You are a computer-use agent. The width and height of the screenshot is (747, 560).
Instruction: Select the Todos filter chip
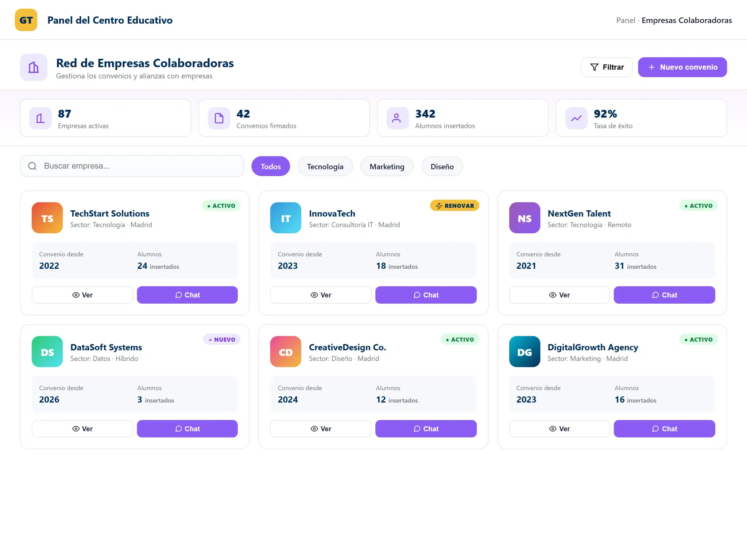click(271, 167)
